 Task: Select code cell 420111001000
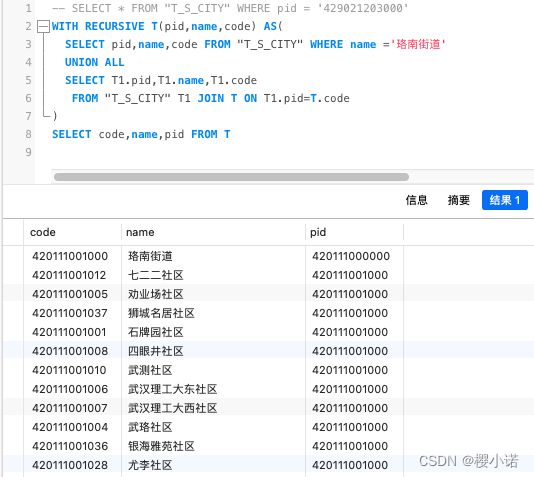[x=70, y=256]
